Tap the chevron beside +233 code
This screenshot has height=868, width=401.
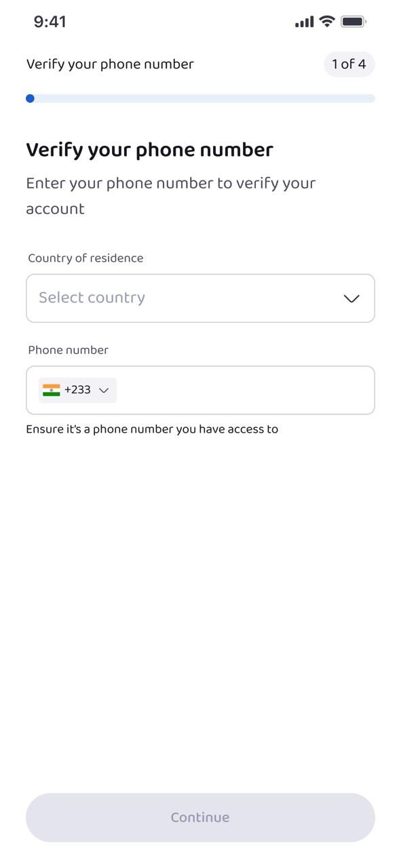(104, 390)
